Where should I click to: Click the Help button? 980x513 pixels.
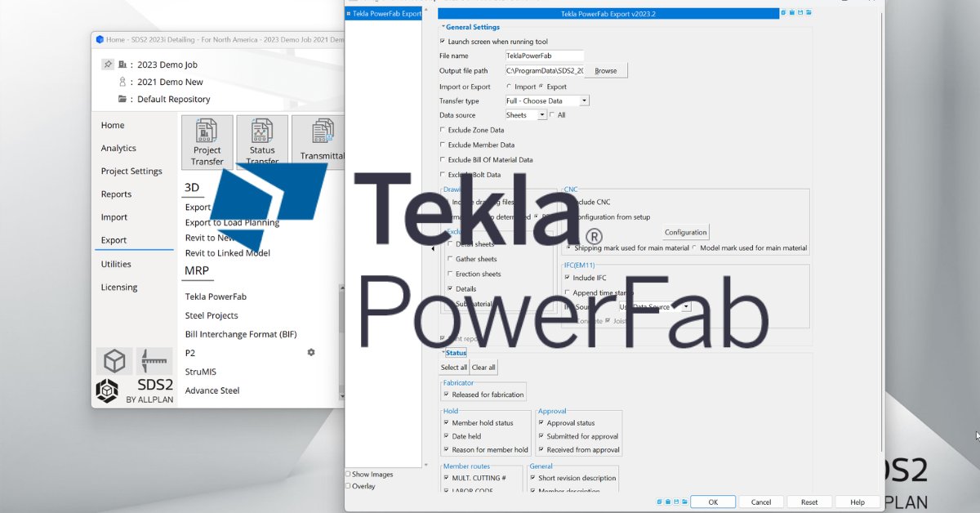coord(857,502)
